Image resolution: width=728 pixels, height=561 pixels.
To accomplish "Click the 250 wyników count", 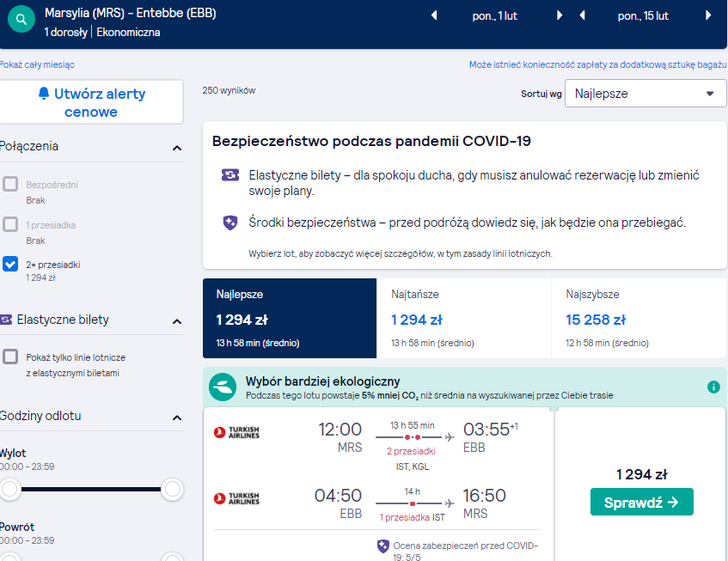I will click(229, 90).
